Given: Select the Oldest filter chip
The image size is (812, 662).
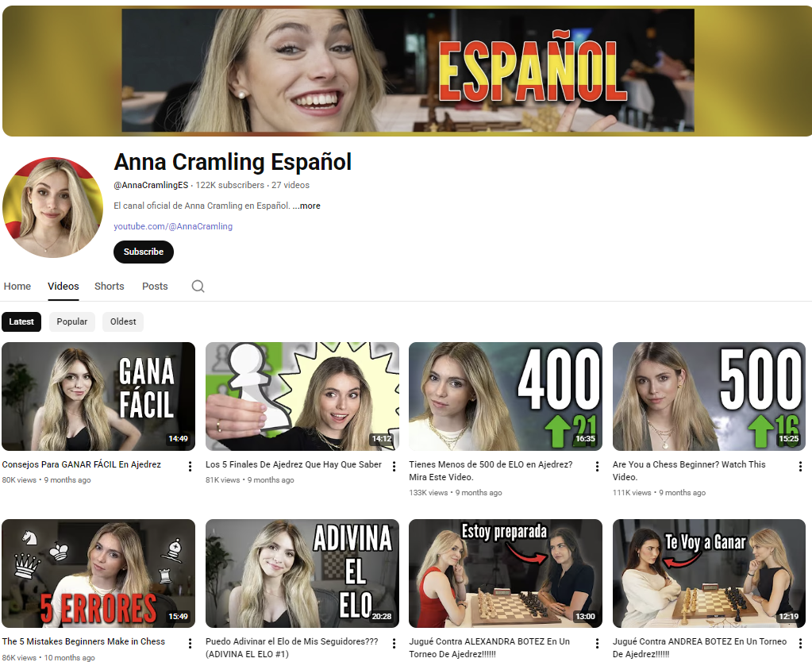Looking at the screenshot, I should [x=122, y=321].
